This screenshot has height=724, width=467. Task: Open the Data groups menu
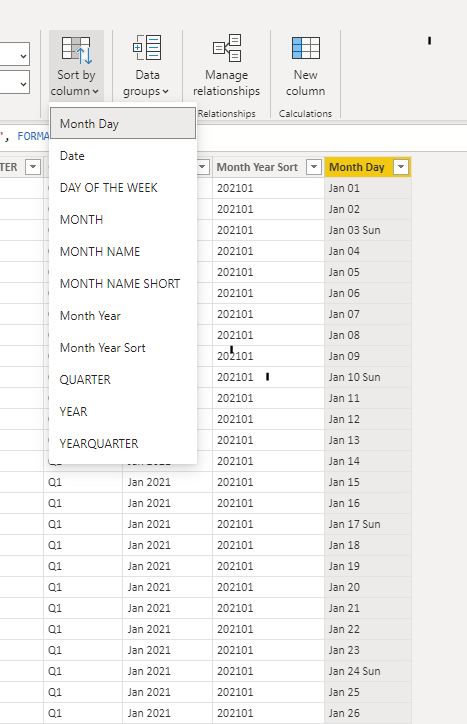click(147, 66)
